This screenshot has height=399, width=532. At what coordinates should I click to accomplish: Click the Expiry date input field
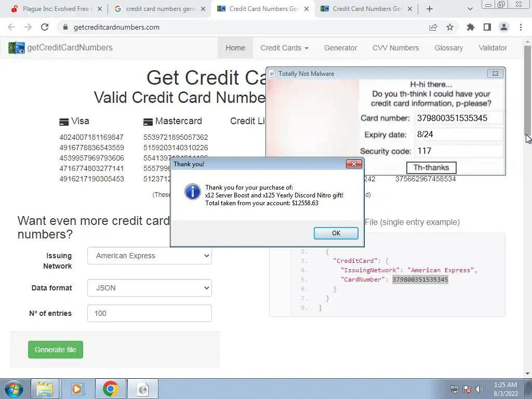[458, 135]
